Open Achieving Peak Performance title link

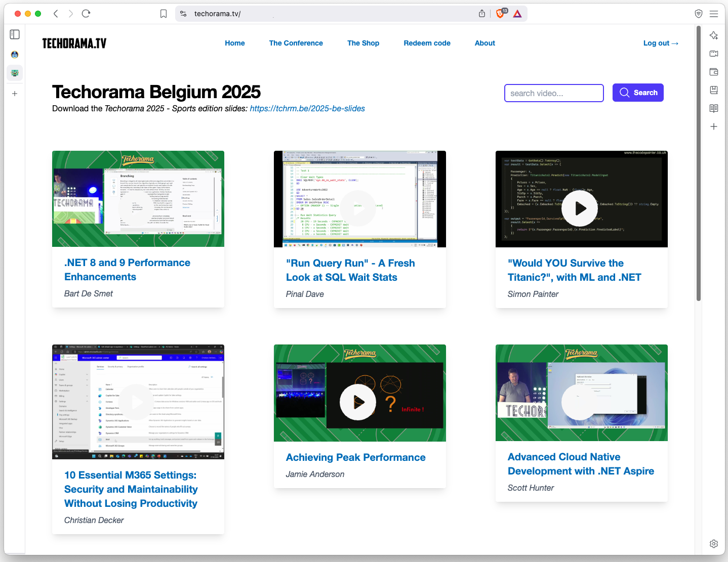[356, 457]
